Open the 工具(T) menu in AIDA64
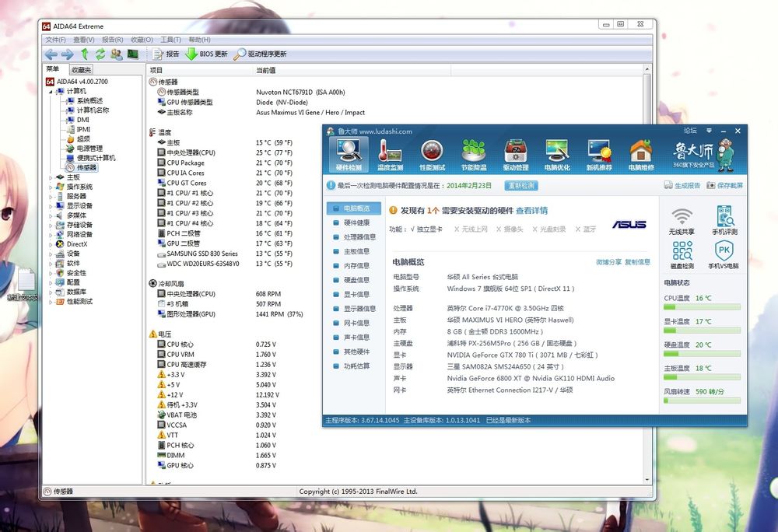The image size is (778, 532). coord(170,40)
